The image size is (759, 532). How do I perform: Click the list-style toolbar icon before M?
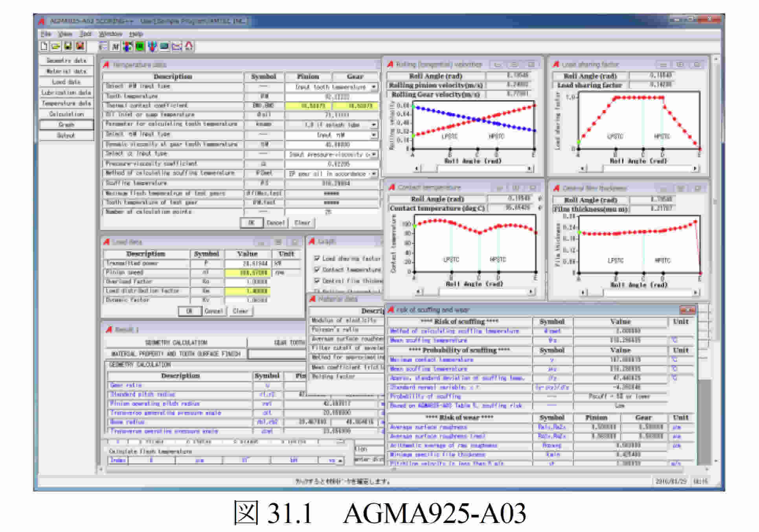point(103,46)
